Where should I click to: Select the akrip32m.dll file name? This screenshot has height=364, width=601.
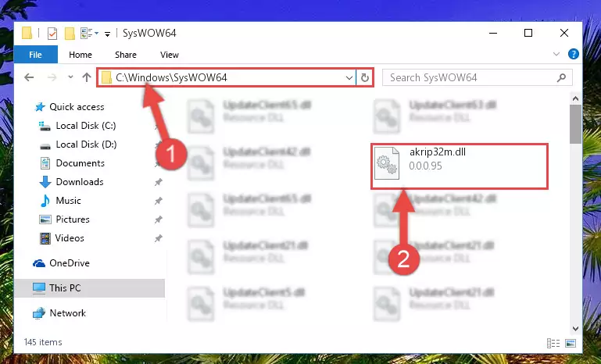coord(438,152)
